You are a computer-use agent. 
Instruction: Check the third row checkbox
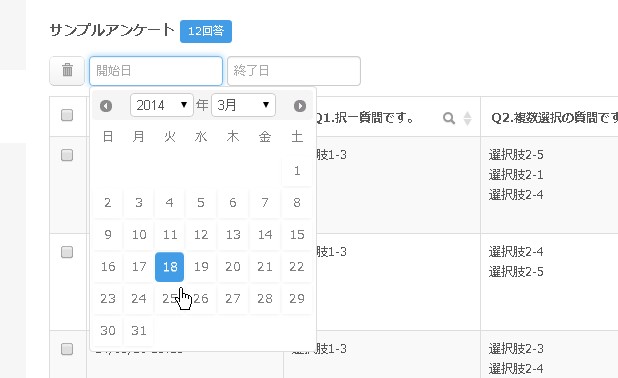click(x=67, y=349)
